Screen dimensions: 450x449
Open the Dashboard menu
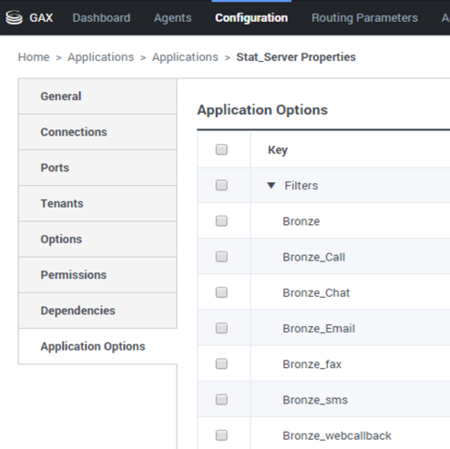(x=101, y=18)
